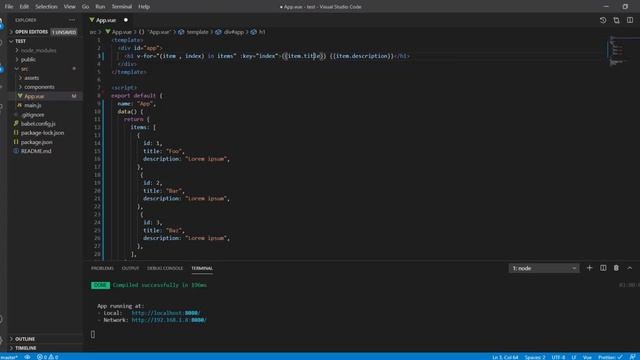Open the Terminal menu

coord(122,7)
